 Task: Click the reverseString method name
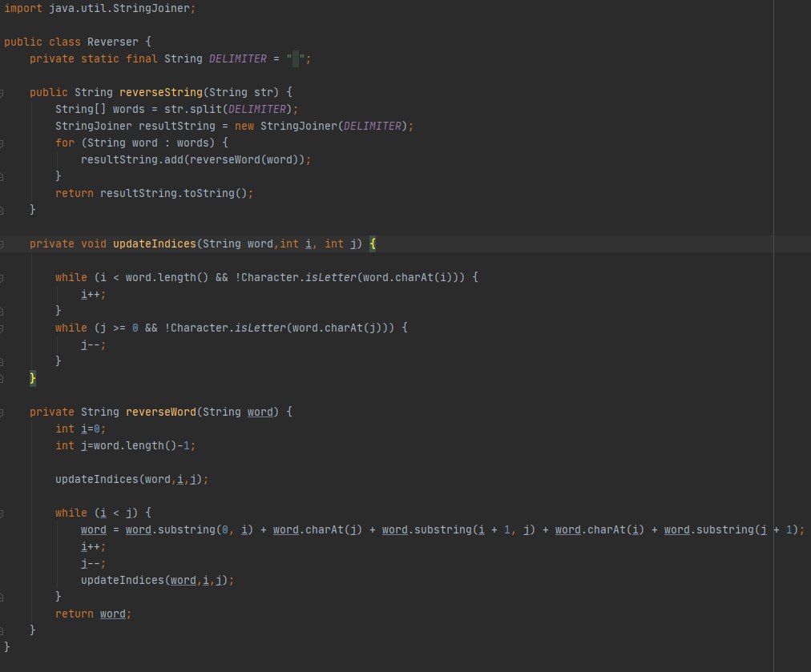(x=161, y=93)
